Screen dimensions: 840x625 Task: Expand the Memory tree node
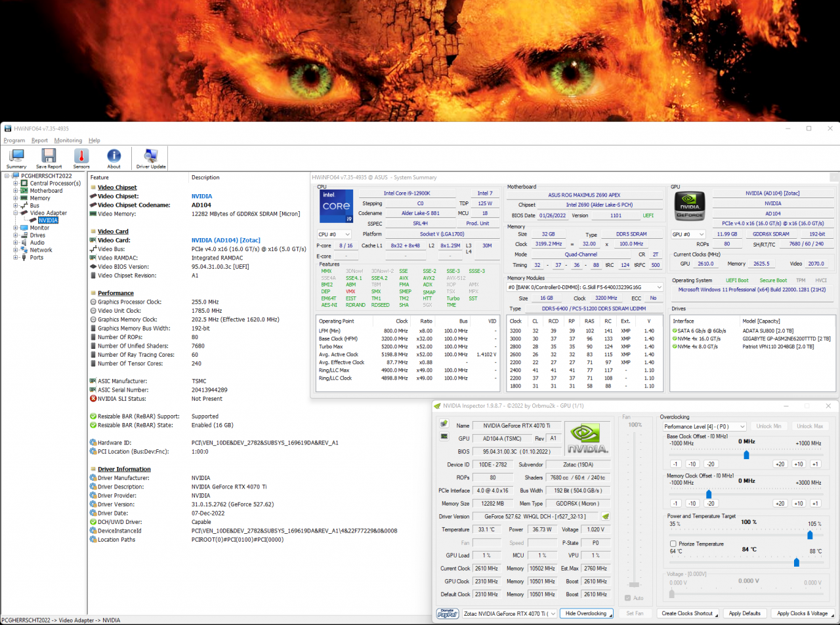16,198
